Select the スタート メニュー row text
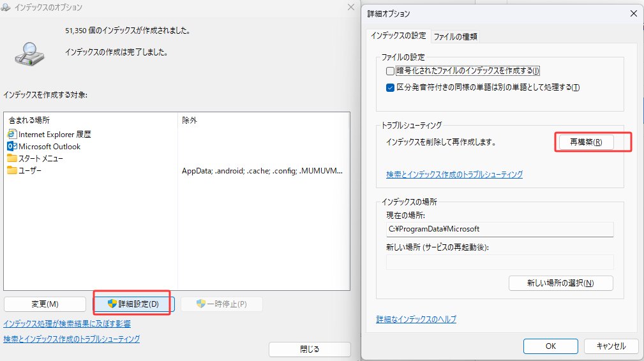The height and width of the screenshot is (361, 644). 41,158
